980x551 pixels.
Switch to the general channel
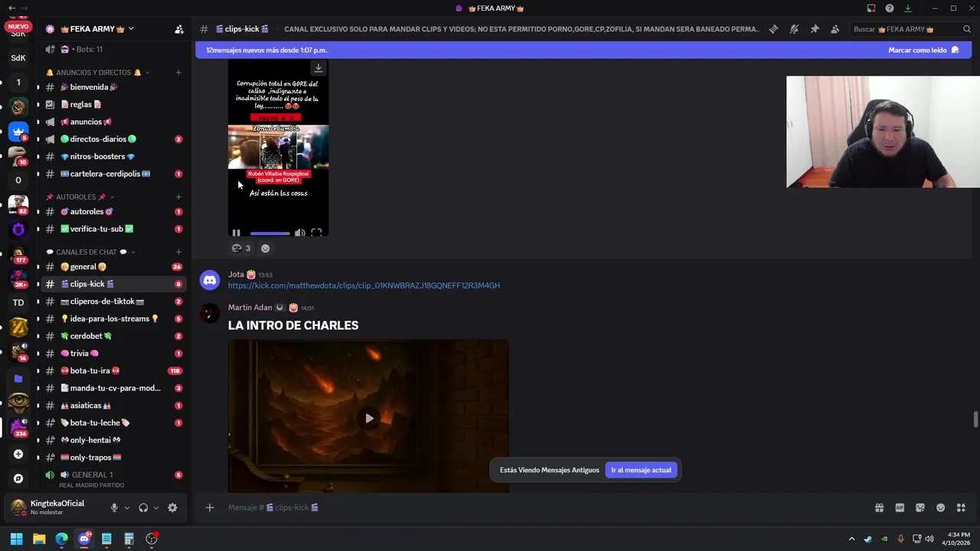[x=113, y=266]
